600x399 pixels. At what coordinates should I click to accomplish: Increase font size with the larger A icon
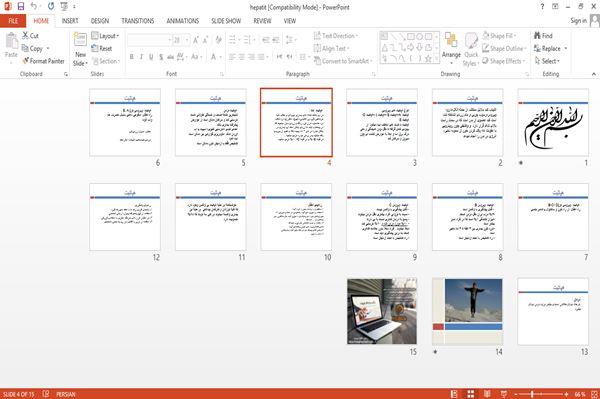[196, 40]
